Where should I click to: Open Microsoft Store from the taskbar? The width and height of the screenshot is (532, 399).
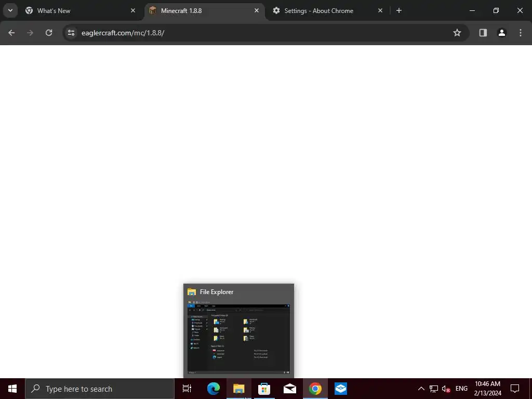tap(264, 389)
